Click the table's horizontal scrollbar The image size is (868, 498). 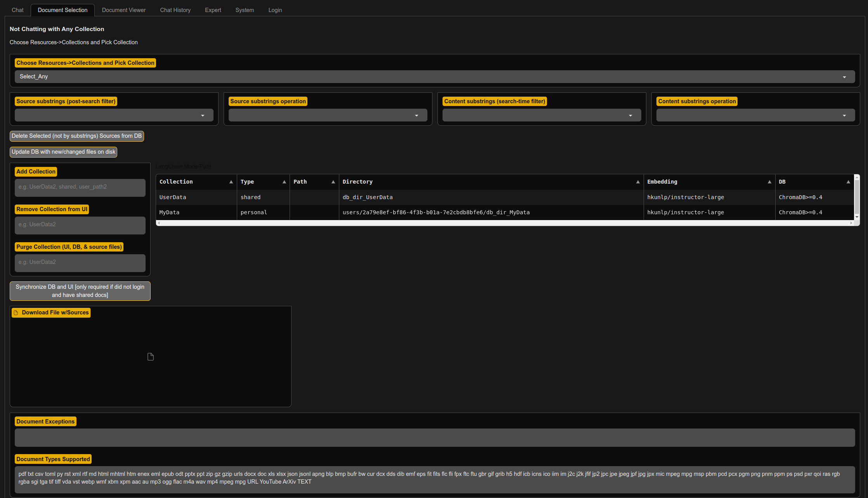click(x=505, y=223)
